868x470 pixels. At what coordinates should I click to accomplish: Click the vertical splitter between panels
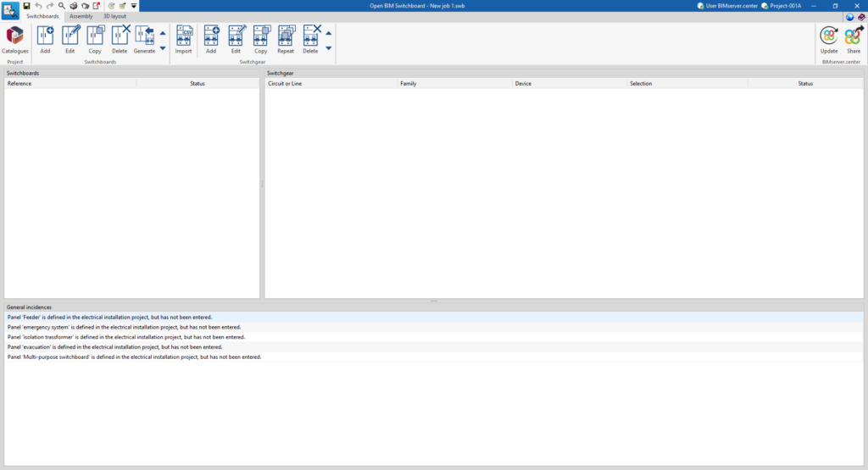[x=262, y=184]
